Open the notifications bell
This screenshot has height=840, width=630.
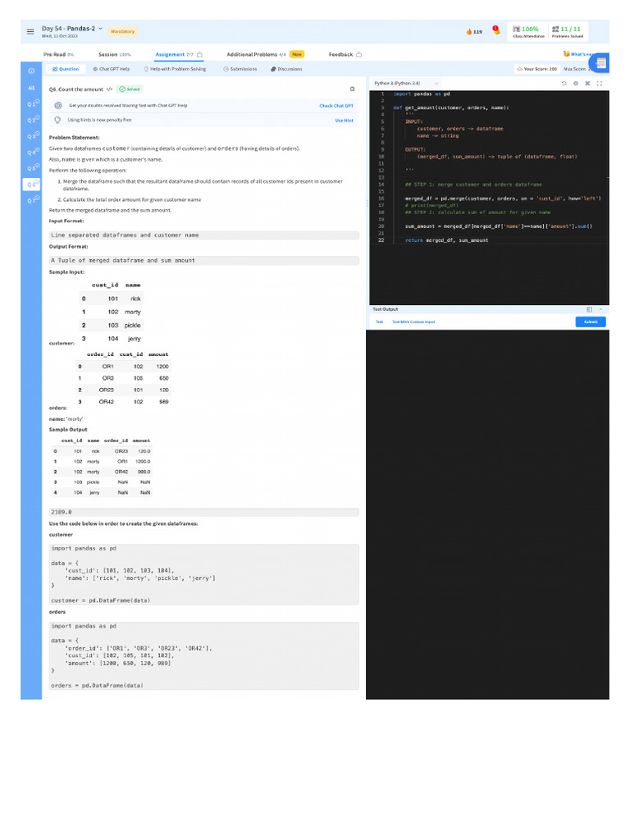click(496, 30)
